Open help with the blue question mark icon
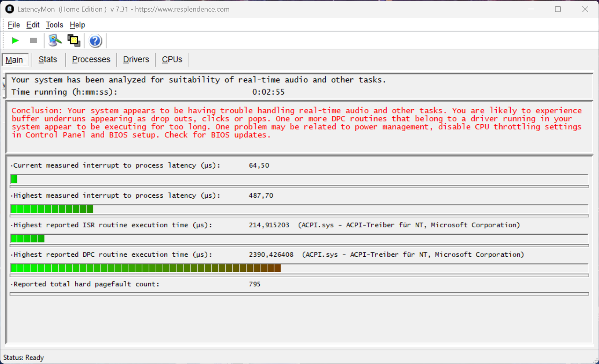The height and width of the screenshot is (364, 599). pos(95,41)
